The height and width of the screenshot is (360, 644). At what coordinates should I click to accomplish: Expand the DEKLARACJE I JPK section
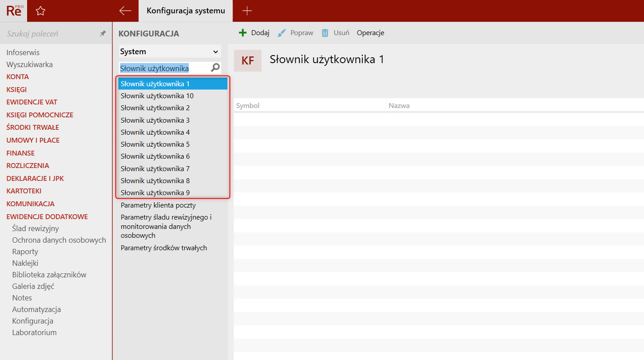point(35,179)
